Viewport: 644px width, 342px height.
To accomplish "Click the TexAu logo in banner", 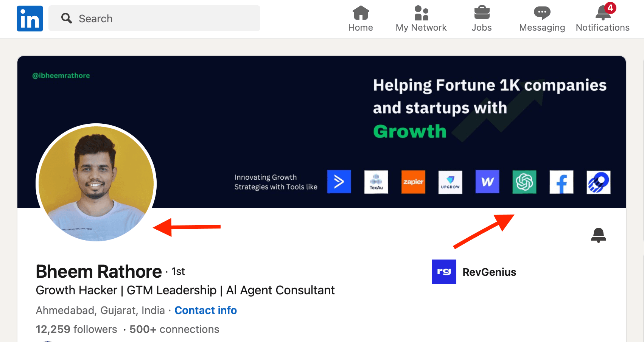I will click(376, 182).
